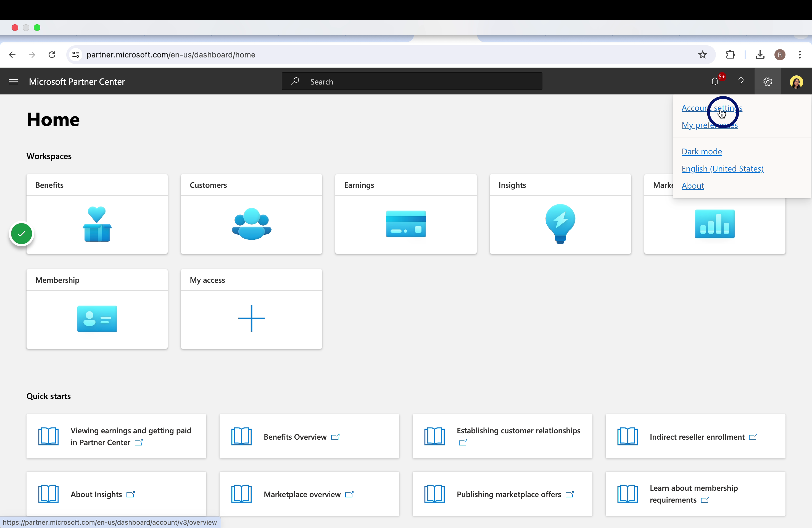Open the Earnings workspace card icon
Viewport: 812px width, 528px height.
coord(406,224)
